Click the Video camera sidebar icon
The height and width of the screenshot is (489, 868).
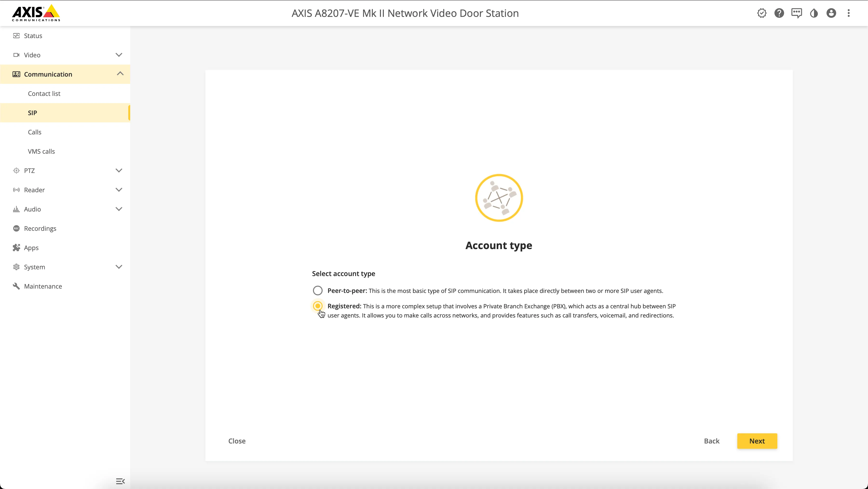point(16,55)
